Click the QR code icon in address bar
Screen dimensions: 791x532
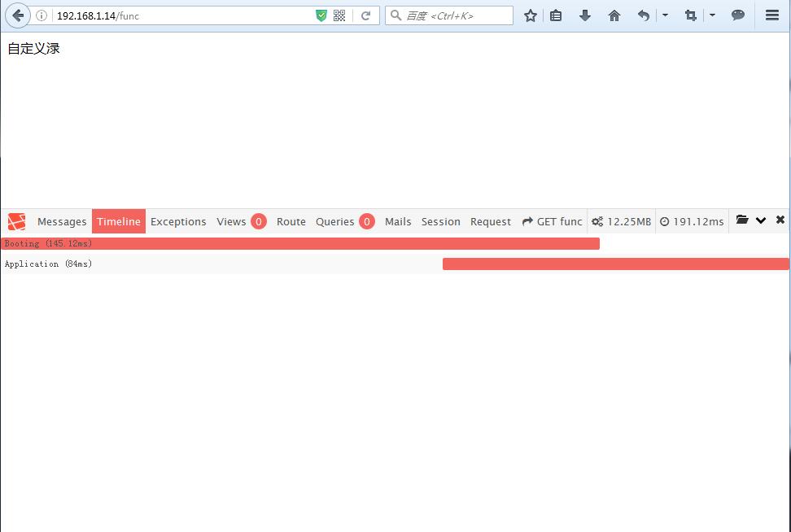(339, 15)
